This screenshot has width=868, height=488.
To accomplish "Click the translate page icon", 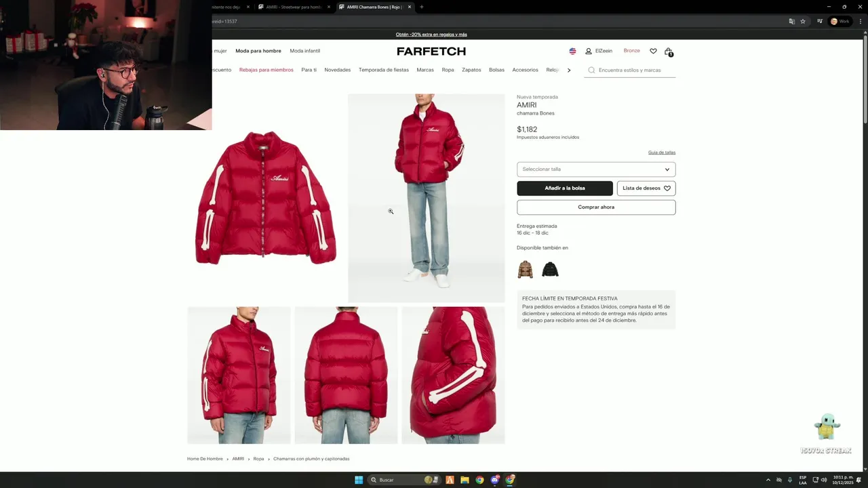I will coord(791,21).
